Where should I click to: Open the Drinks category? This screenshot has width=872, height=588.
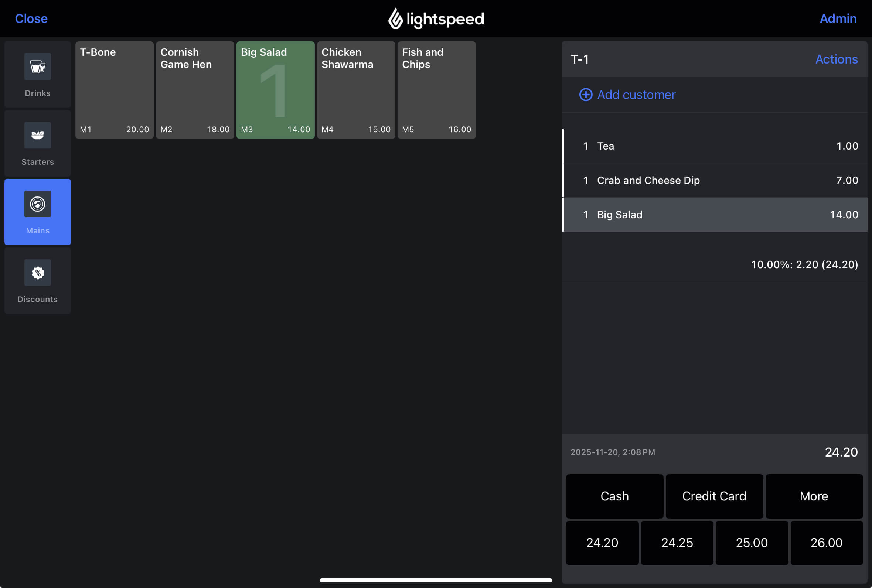[x=37, y=75]
